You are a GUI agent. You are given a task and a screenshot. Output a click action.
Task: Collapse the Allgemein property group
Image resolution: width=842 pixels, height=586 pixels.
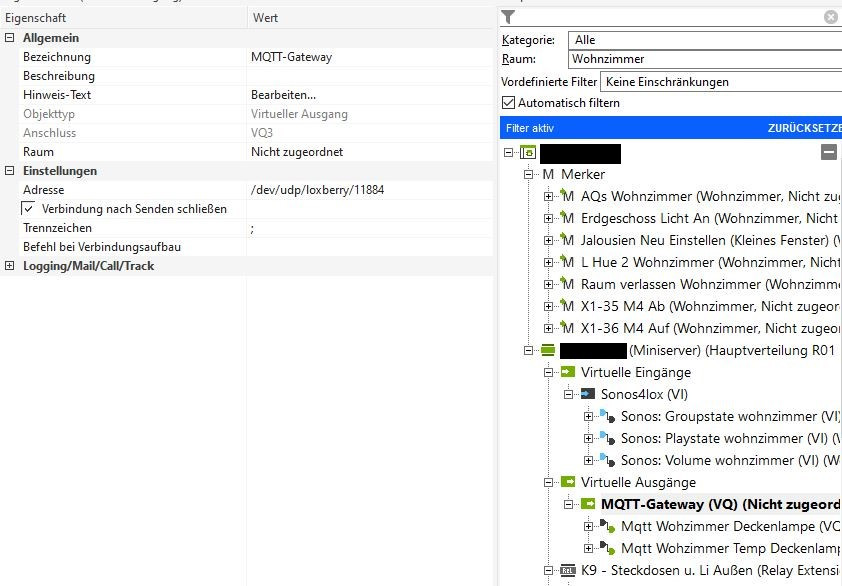(x=9, y=38)
